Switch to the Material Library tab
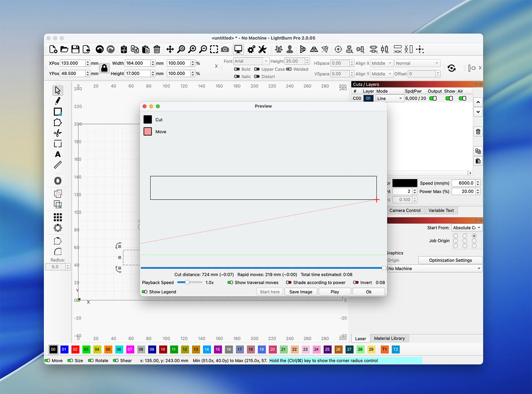The width and height of the screenshot is (532, 394). pos(389,338)
